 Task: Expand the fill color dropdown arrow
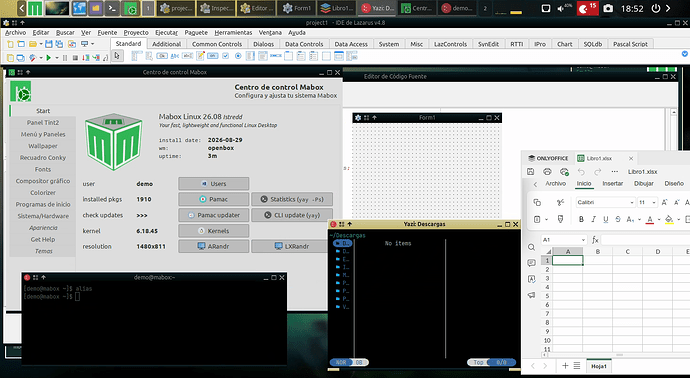679,219
